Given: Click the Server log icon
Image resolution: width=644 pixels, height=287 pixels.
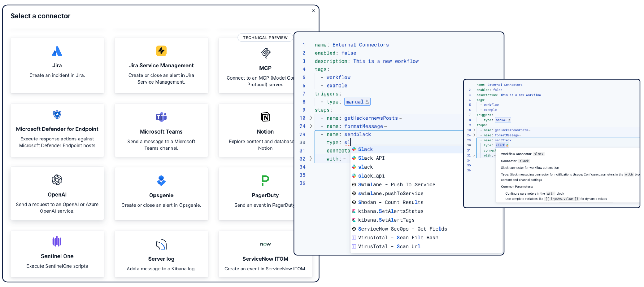Looking at the screenshot, I should pyautogui.click(x=161, y=245).
